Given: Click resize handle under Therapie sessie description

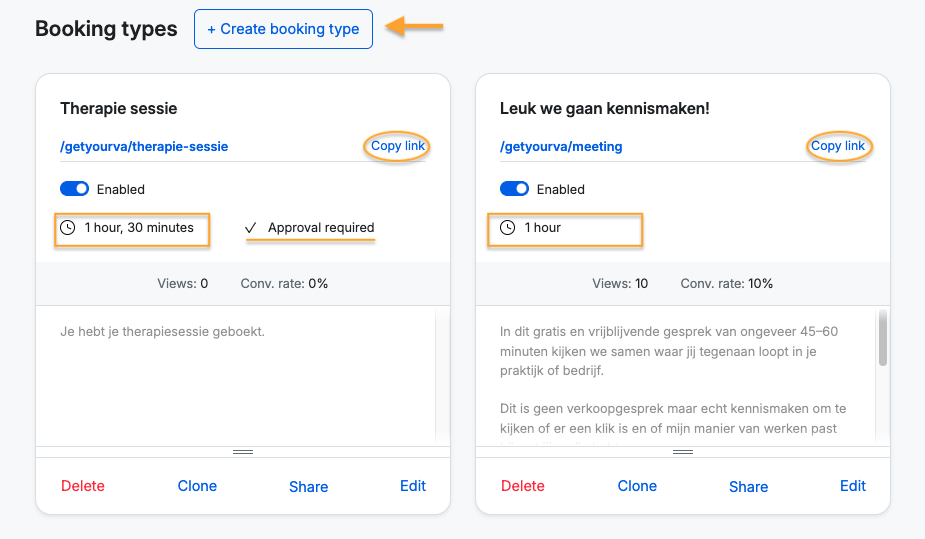Looking at the screenshot, I should [x=243, y=452].
